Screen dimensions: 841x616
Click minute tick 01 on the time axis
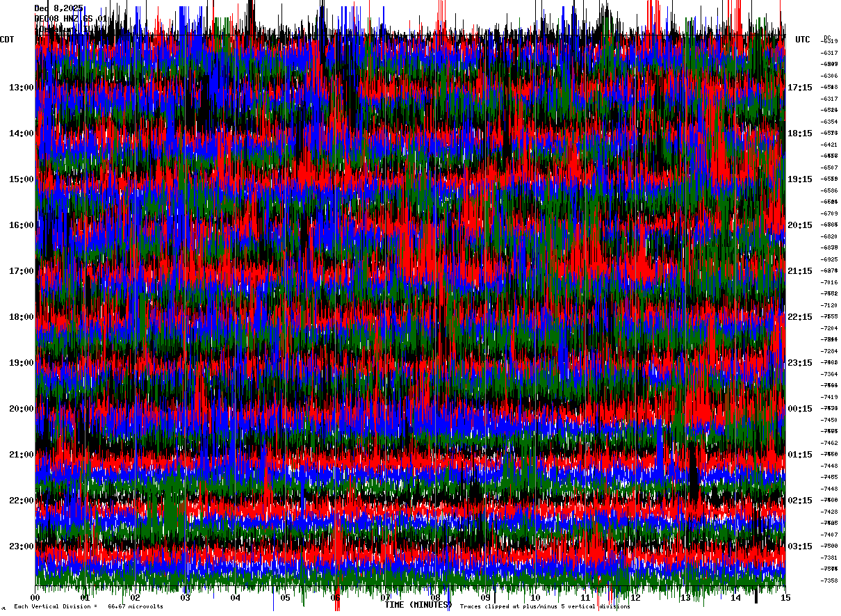pos(85,598)
